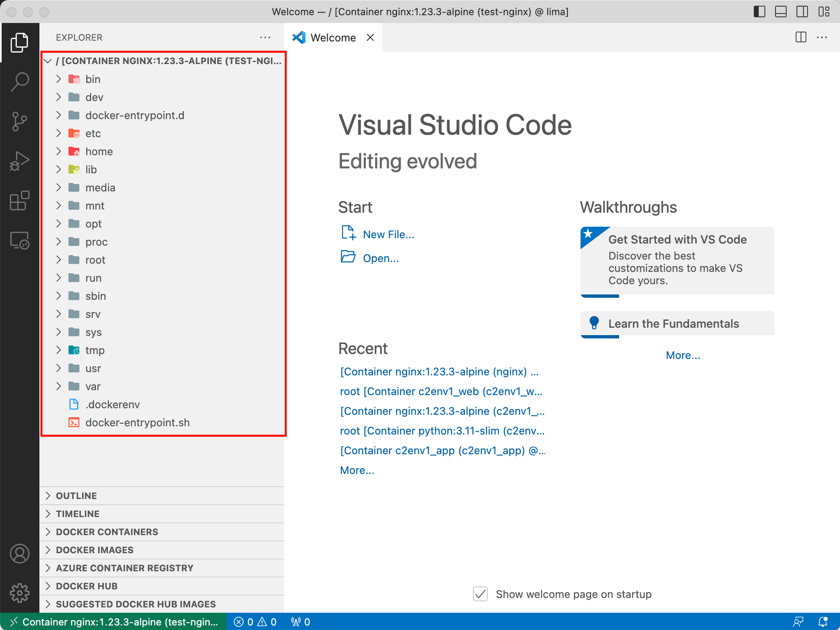Expand the etc folder
Screen dimensions: 840x630
pyautogui.click(x=93, y=133)
